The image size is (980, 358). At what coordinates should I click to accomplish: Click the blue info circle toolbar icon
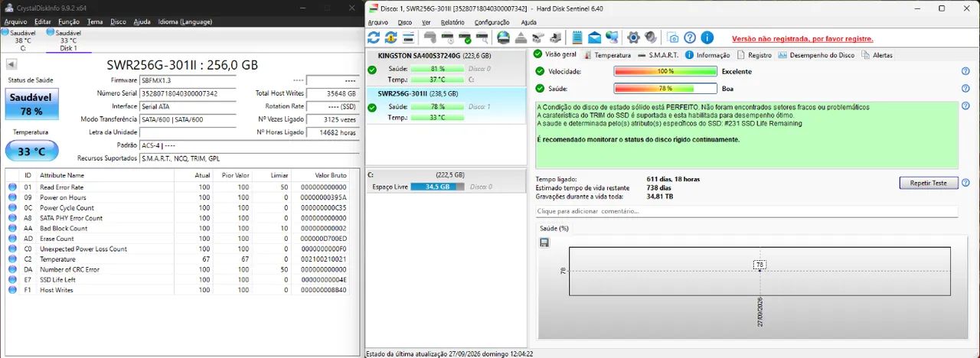coord(707,37)
